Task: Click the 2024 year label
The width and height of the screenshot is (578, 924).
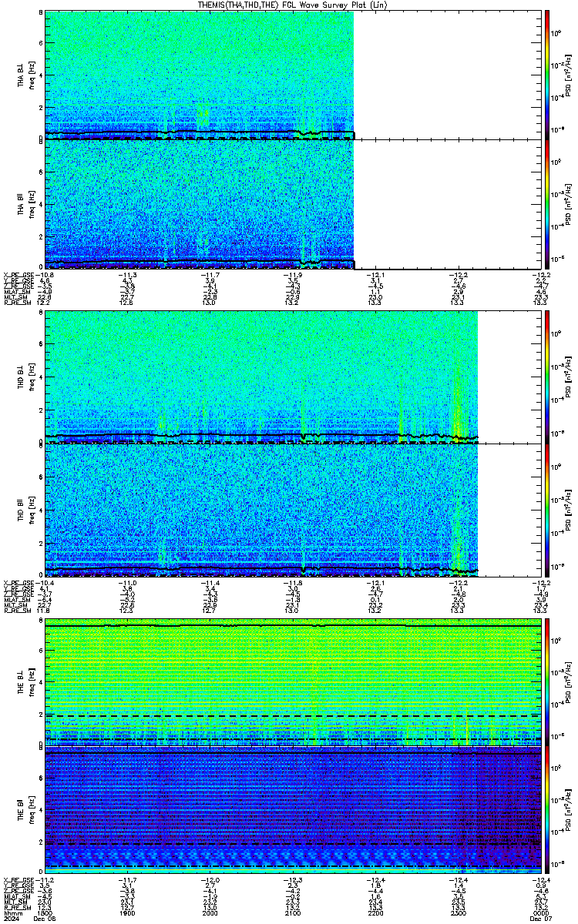Action: tap(10, 917)
